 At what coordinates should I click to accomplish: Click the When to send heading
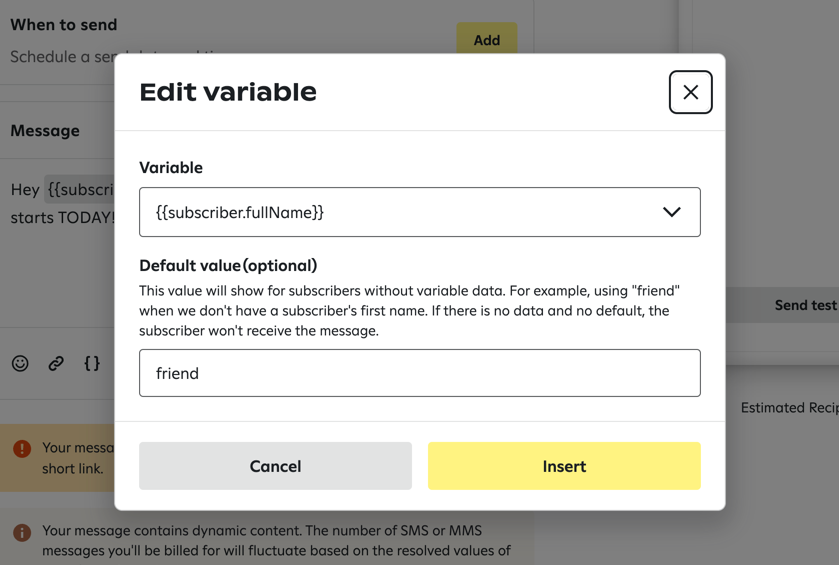(x=64, y=24)
